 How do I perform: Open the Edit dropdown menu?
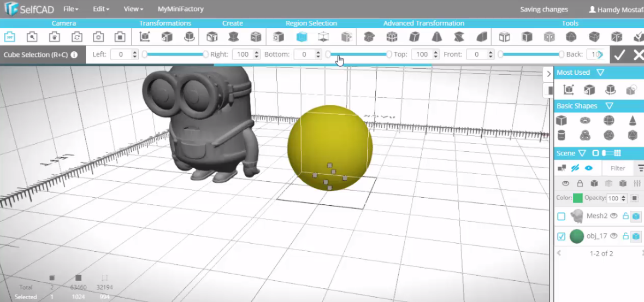click(101, 9)
